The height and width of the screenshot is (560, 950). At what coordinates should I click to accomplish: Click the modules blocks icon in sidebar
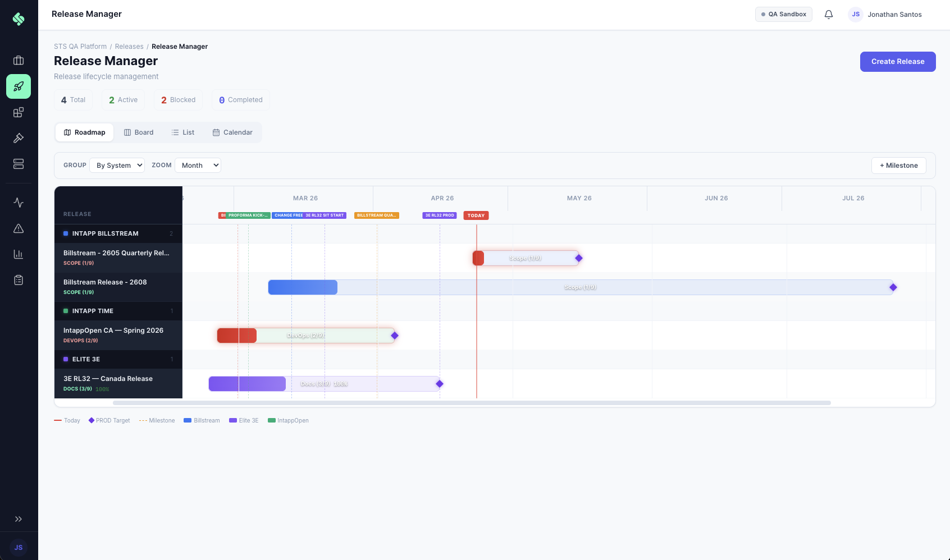pyautogui.click(x=19, y=112)
